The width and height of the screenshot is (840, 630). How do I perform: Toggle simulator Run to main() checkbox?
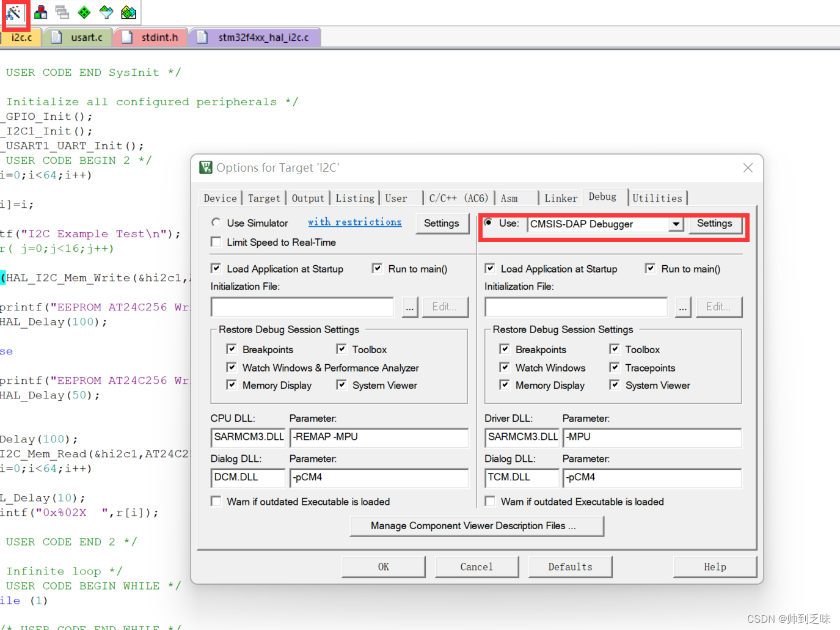[378, 268]
